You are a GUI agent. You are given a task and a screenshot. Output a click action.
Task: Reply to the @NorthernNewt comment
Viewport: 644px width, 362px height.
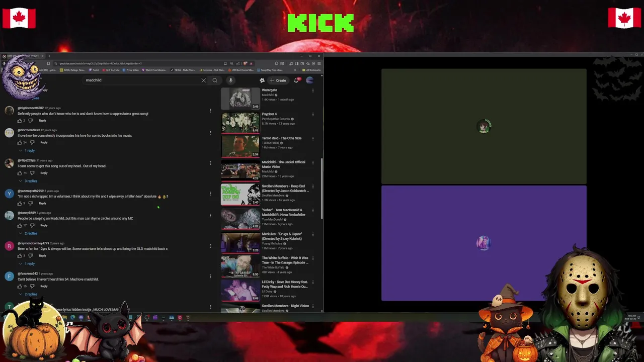coord(44,143)
